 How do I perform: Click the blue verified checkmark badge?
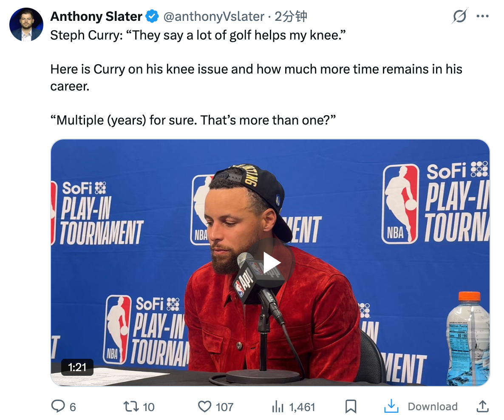(152, 17)
